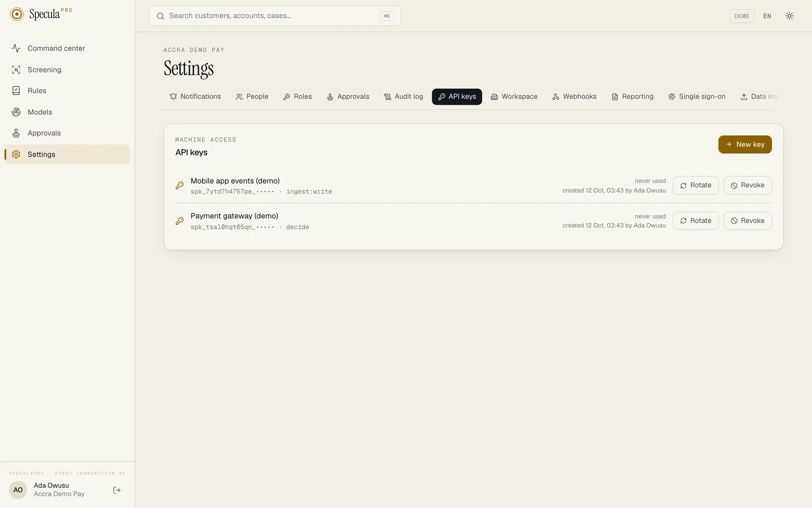Open the Approvals settings tab

click(x=348, y=97)
